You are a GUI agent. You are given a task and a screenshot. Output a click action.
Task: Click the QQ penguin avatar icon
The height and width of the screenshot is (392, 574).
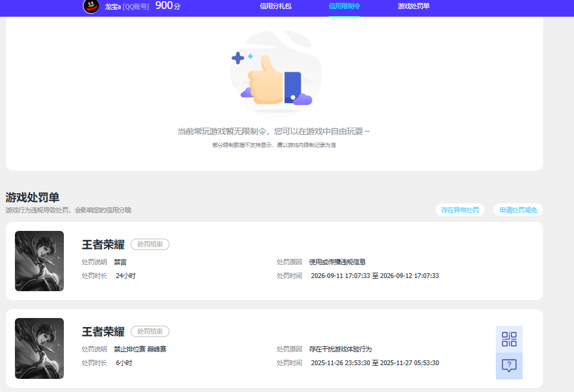(91, 6)
